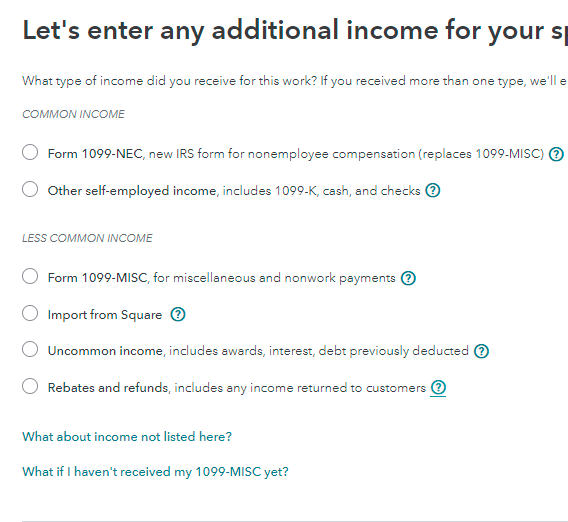This screenshot has width=568, height=522.
Task: Select the Form 1099-NEC radio button
Action: point(30,152)
